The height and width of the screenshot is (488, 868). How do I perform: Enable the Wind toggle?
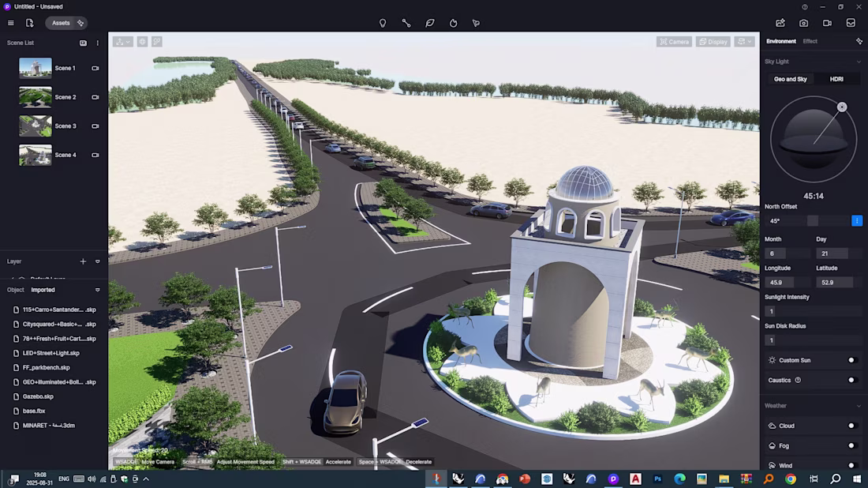[x=852, y=466]
